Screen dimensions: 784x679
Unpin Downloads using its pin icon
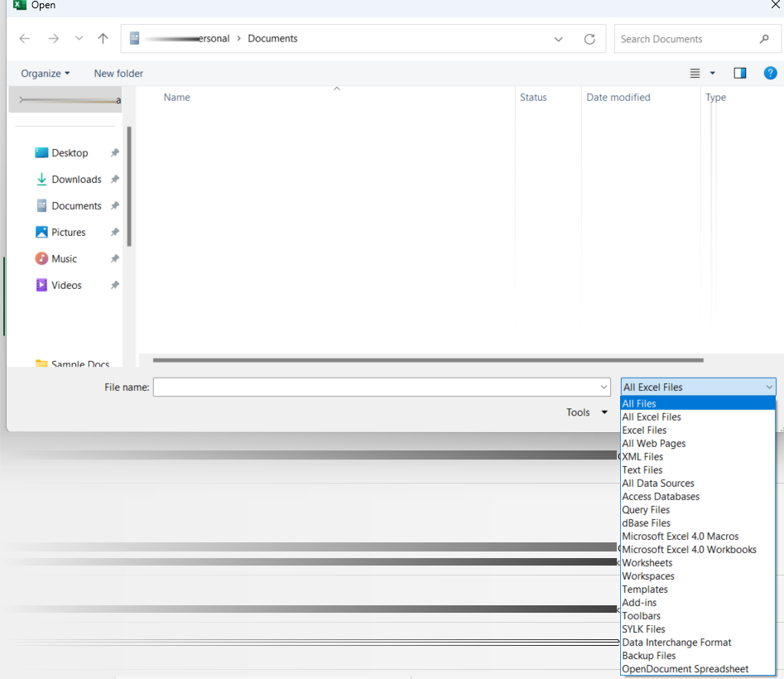[x=115, y=179]
